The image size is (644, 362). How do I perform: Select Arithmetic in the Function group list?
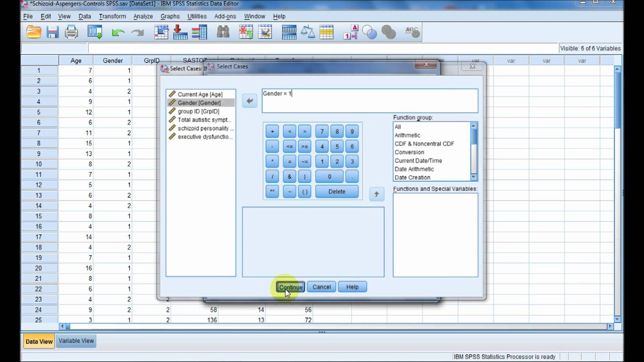point(408,135)
